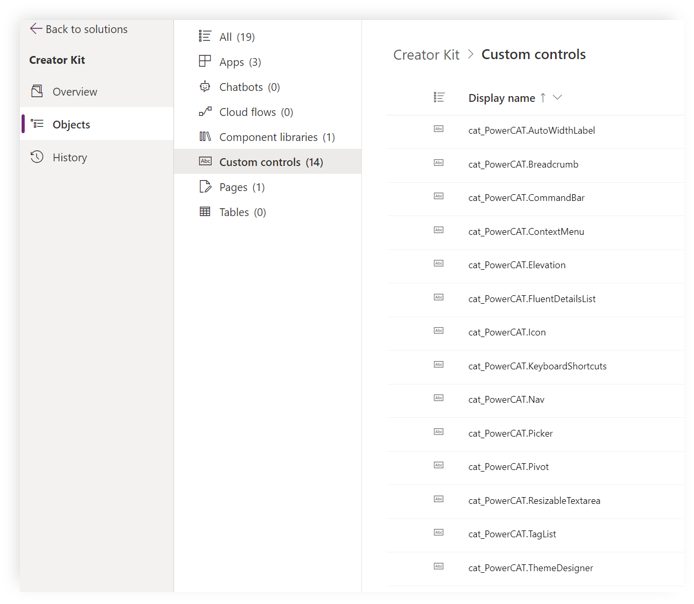
Task: Click the Chatbots robot icon
Action: click(x=204, y=86)
